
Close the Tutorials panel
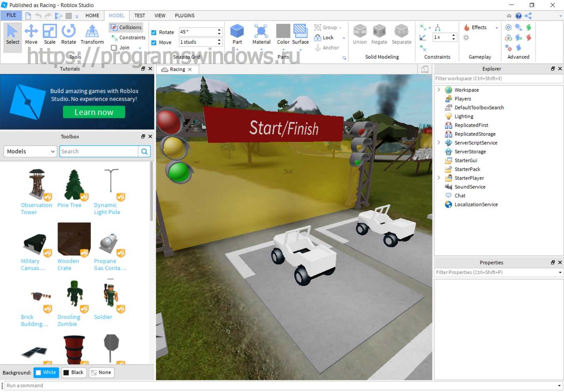(150, 69)
